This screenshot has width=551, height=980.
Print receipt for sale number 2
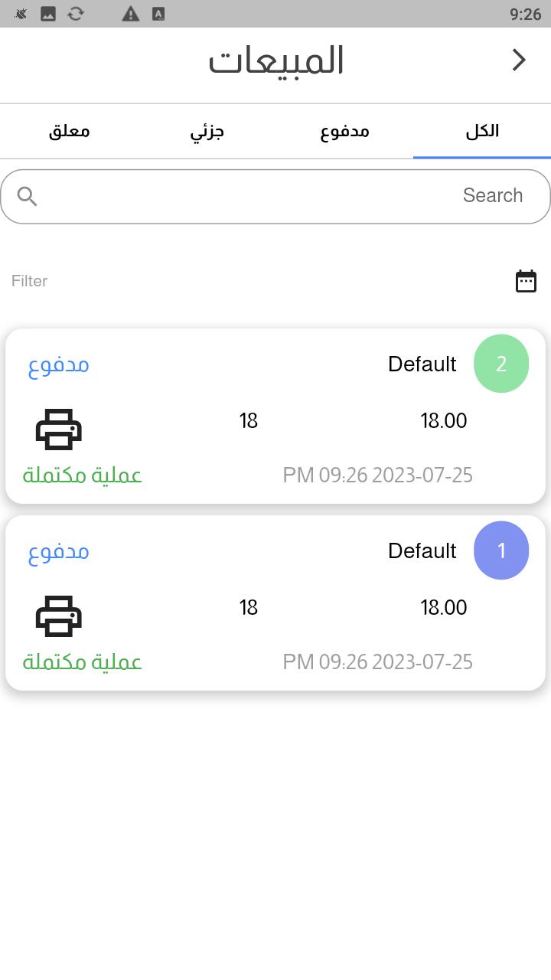point(59,429)
